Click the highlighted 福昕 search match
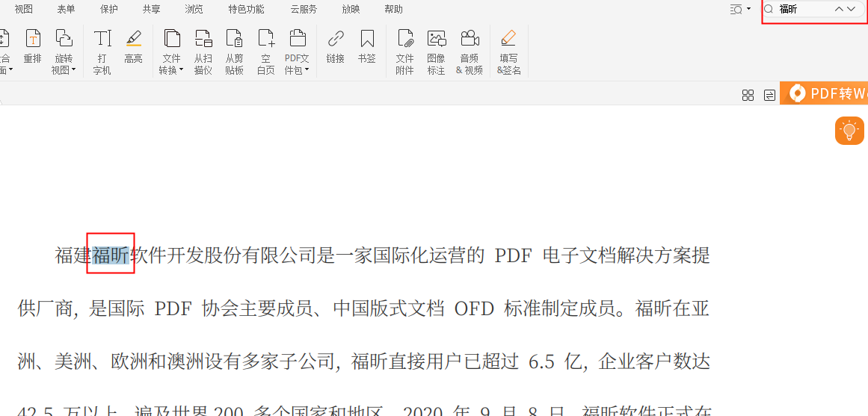 click(111, 255)
